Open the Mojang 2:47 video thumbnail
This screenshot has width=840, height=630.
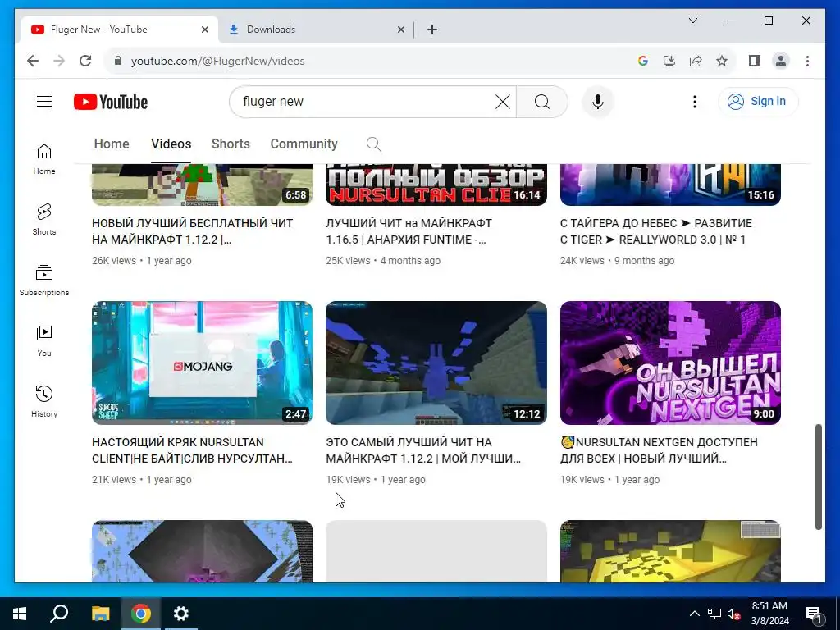[x=202, y=363]
